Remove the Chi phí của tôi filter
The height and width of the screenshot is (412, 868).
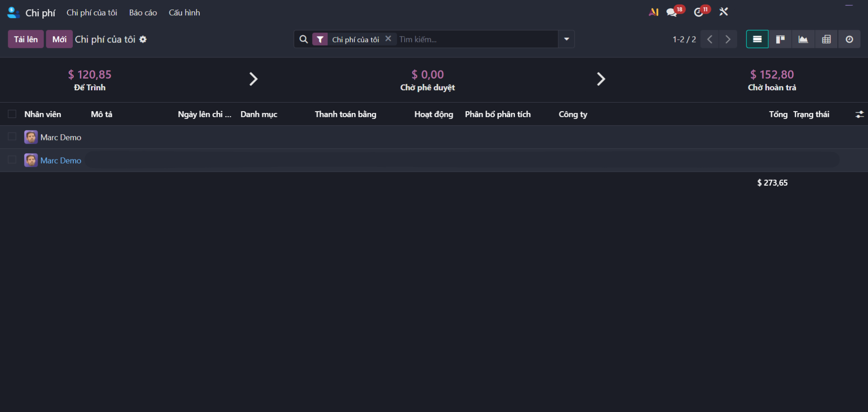tap(388, 39)
